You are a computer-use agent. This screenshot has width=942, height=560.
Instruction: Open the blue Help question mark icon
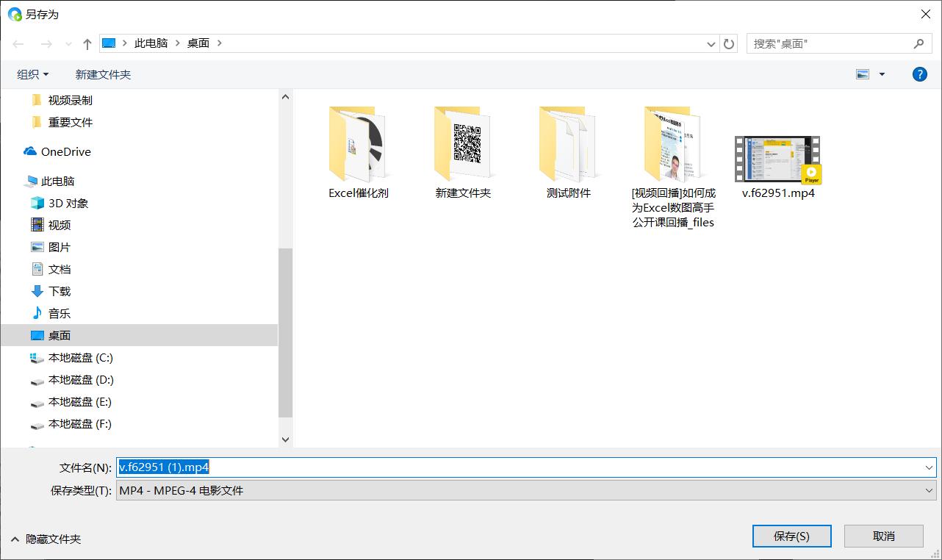[919, 73]
